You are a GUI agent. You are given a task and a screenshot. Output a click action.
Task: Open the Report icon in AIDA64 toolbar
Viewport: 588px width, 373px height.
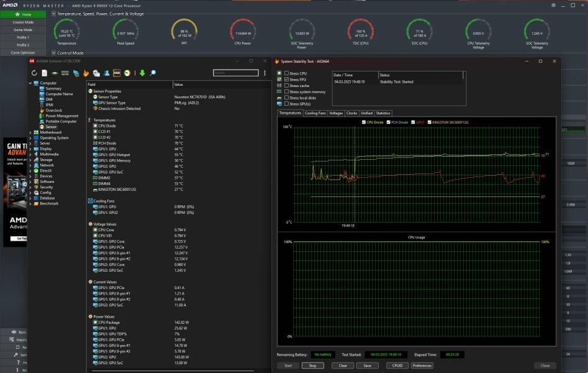click(x=44, y=73)
